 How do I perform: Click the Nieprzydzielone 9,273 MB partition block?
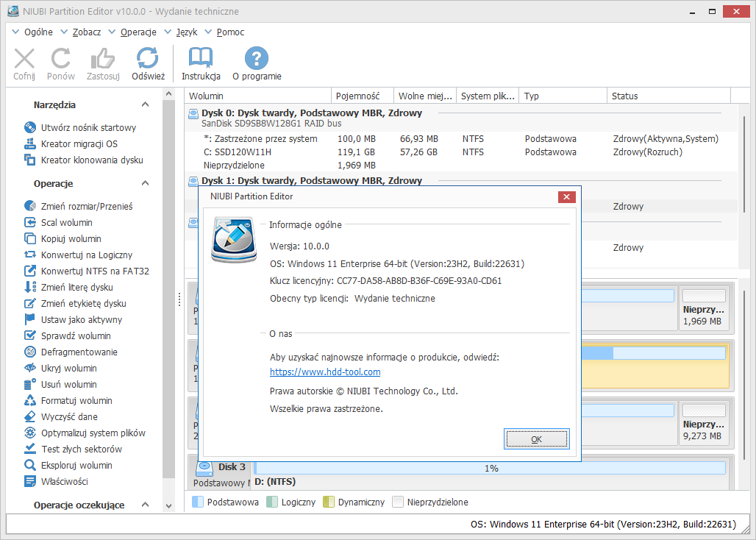tap(704, 423)
